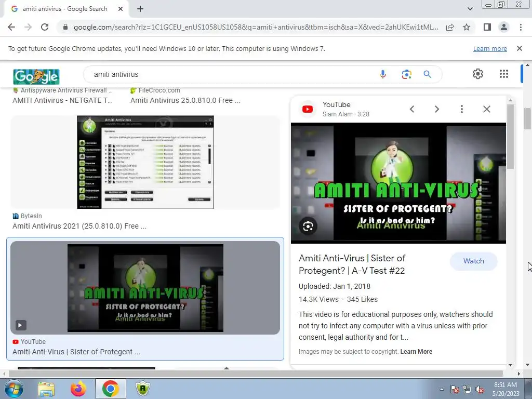Open Google apps grid
Viewport: 532px width, 399px height.
(504, 74)
